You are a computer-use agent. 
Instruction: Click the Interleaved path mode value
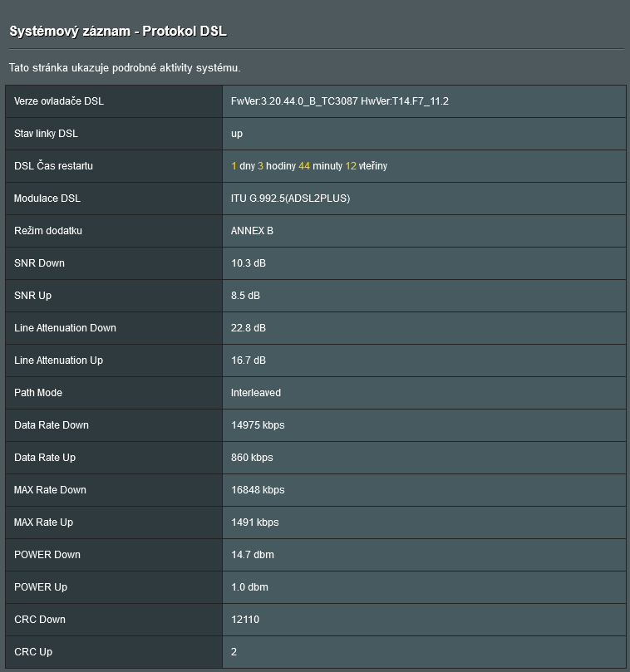[x=256, y=393]
